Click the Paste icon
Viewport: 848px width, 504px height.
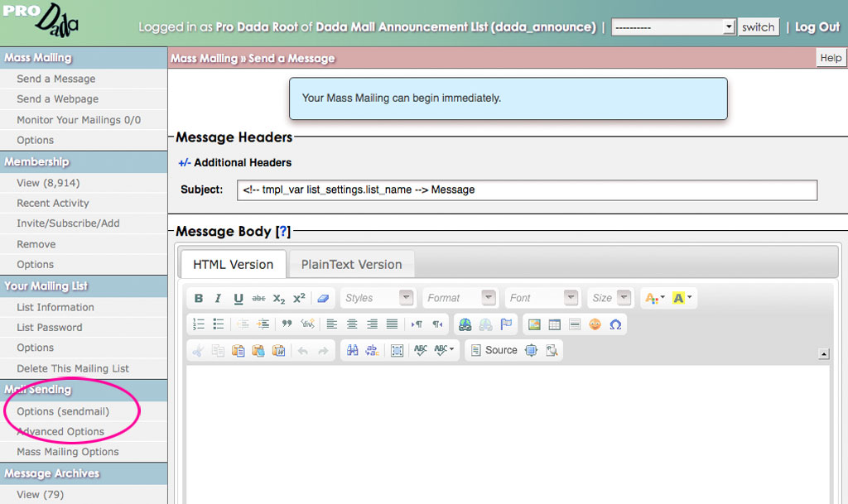[x=238, y=351]
